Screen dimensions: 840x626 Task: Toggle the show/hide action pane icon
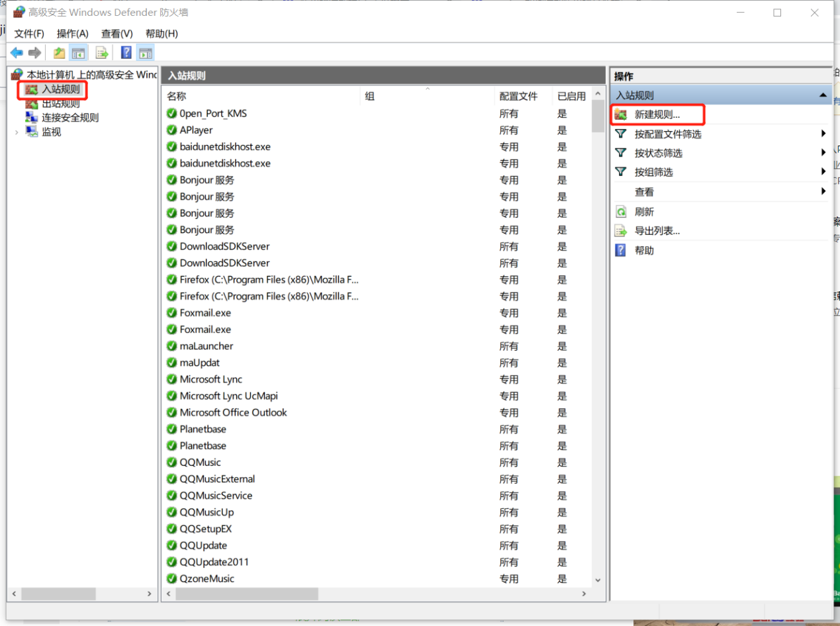tap(146, 53)
